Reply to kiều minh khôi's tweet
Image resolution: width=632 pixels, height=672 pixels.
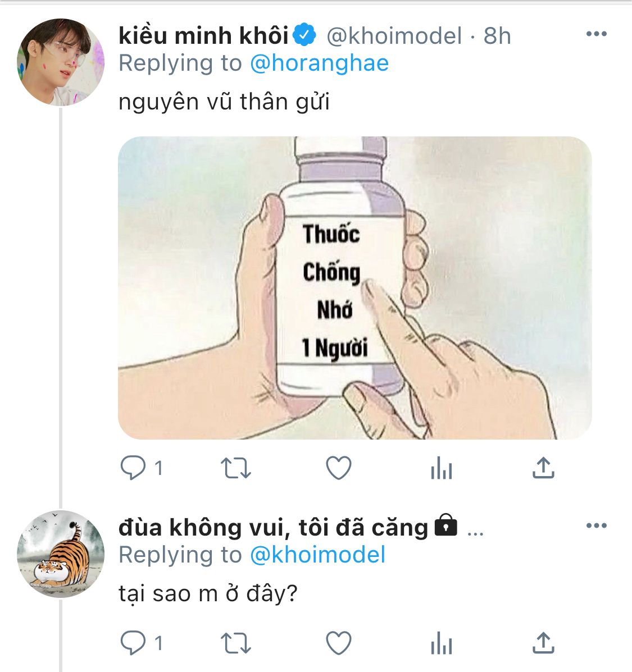pos(134,468)
